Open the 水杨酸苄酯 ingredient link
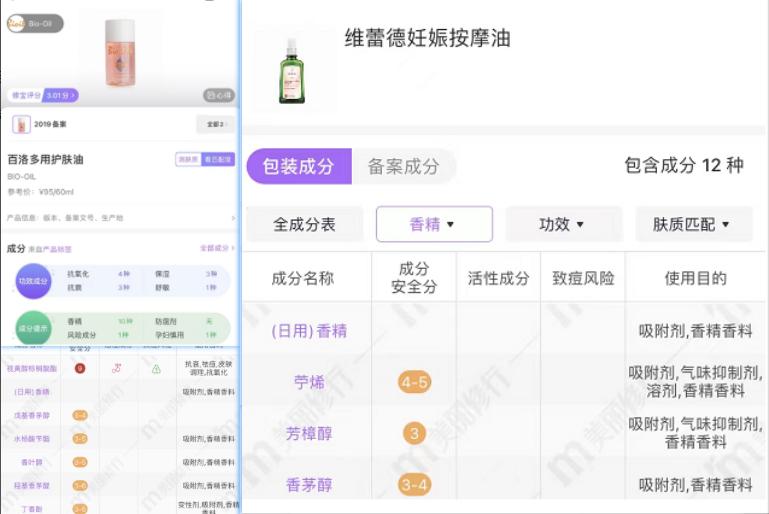769x514 pixels. click(x=32, y=439)
